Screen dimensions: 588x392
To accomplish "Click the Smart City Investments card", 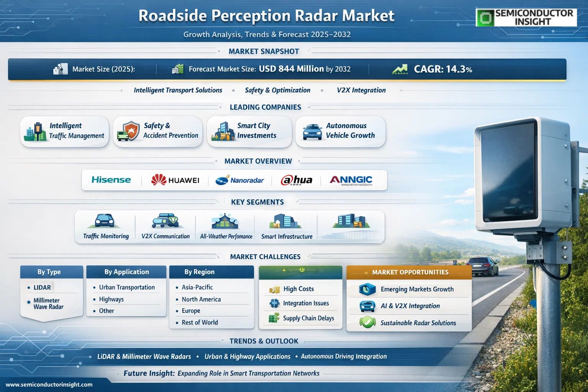I will (x=249, y=132).
